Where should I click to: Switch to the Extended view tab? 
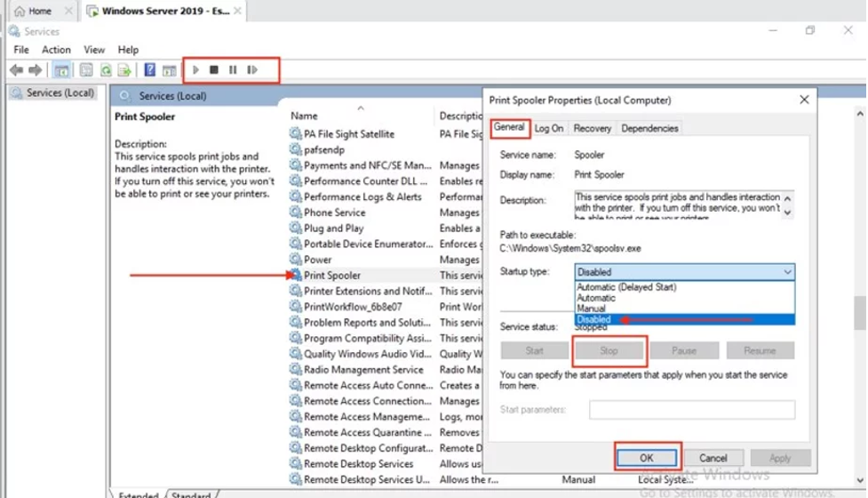(138, 494)
